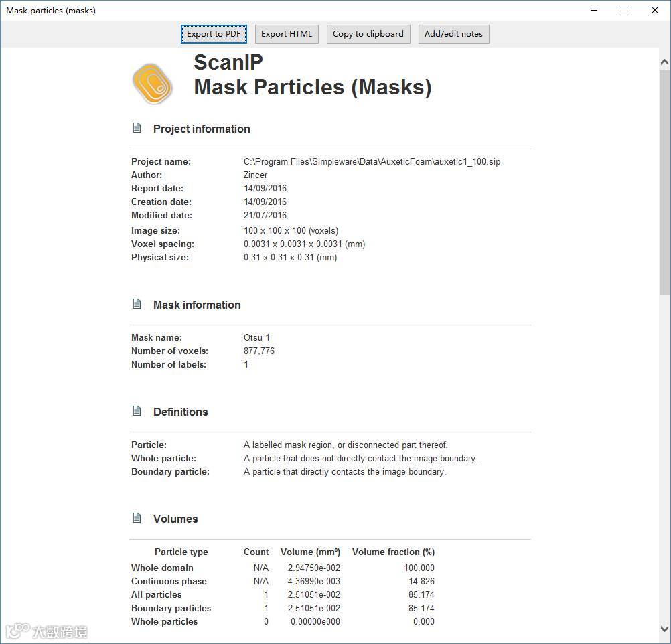Open the Add/edit notes dialog
This screenshot has height=644, width=671.
453,34
